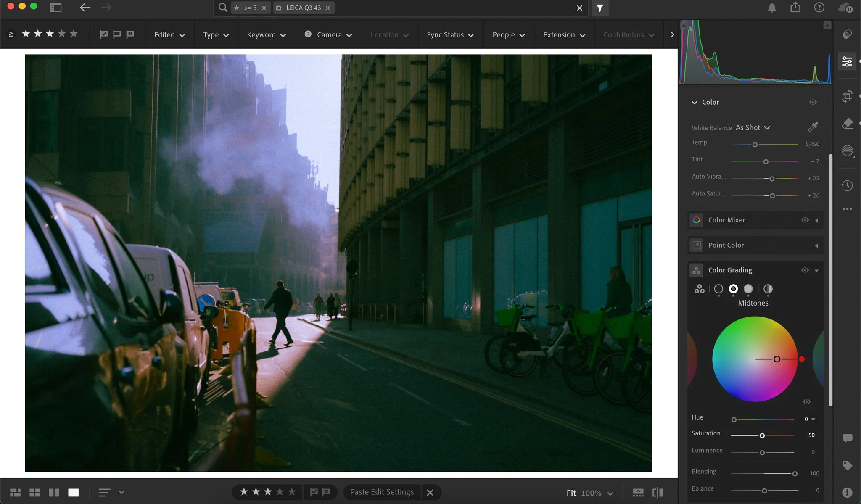Click the funnel filter icon
The height and width of the screenshot is (504, 861).
[x=600, y=8]
